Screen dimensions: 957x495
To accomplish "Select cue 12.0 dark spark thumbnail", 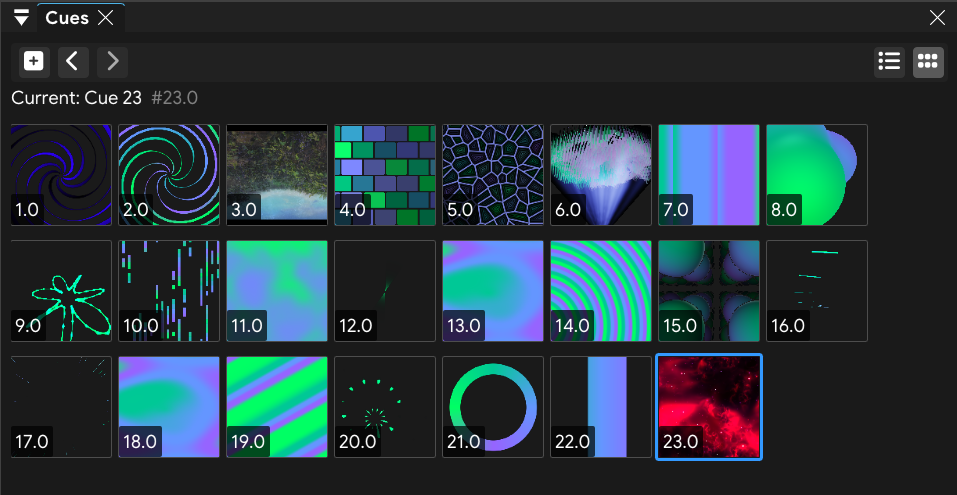I will click(385, 291).
